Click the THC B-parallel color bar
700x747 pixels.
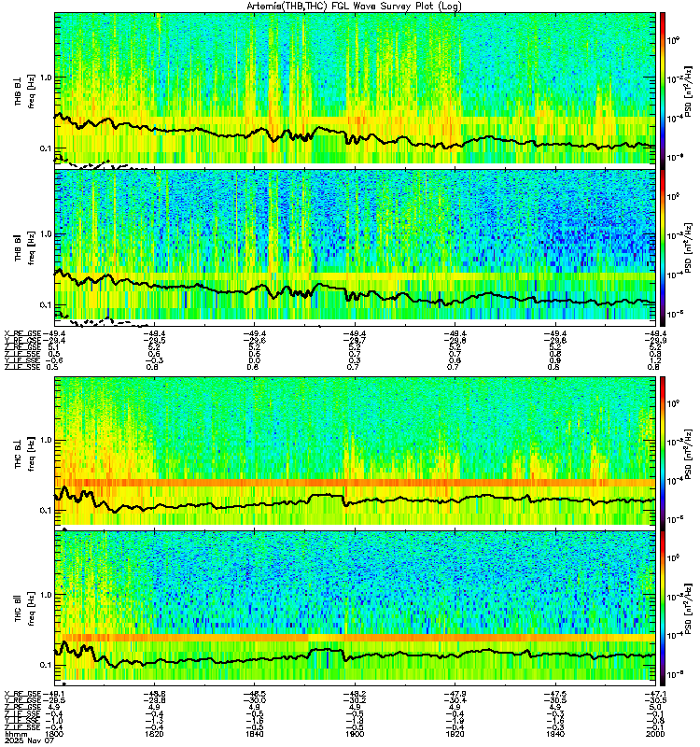663,609
